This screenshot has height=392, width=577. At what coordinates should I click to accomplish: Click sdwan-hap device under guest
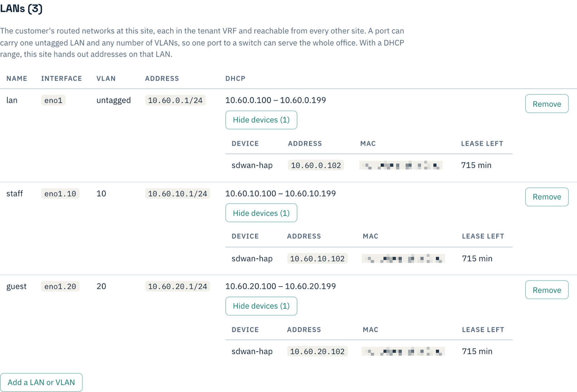(252, 351)
